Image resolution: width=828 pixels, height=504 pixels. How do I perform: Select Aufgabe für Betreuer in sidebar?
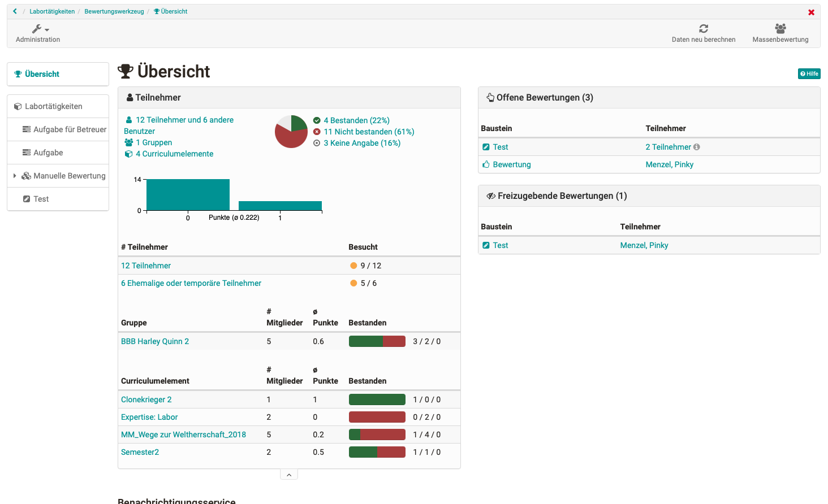click(x=70, y=129)
